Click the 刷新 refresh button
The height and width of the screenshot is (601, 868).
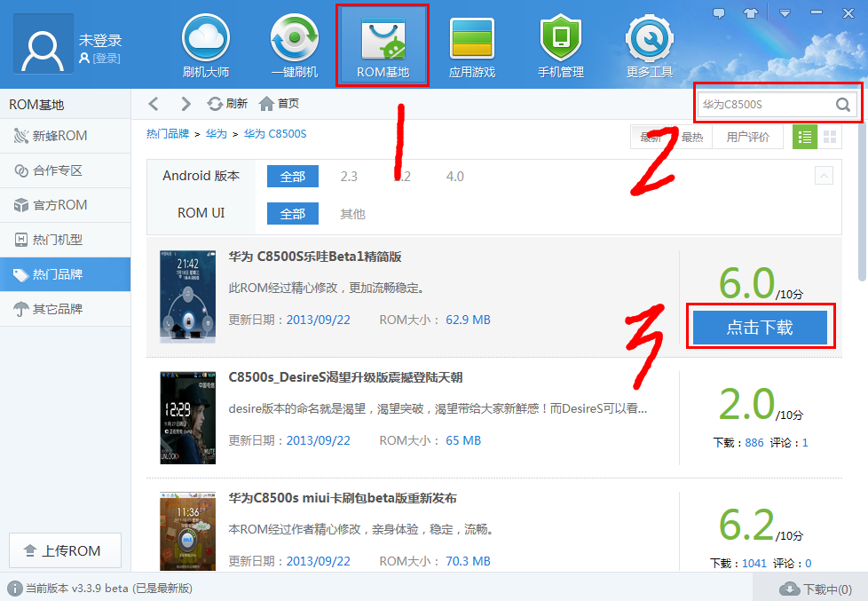[227, 104]
